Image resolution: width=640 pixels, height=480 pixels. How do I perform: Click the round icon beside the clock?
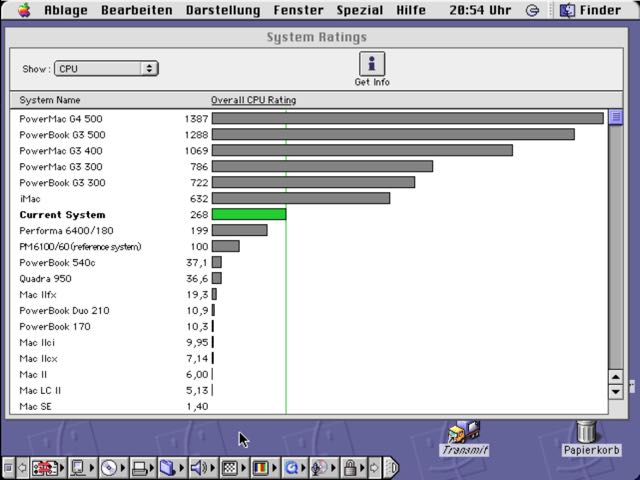point(532,10)
